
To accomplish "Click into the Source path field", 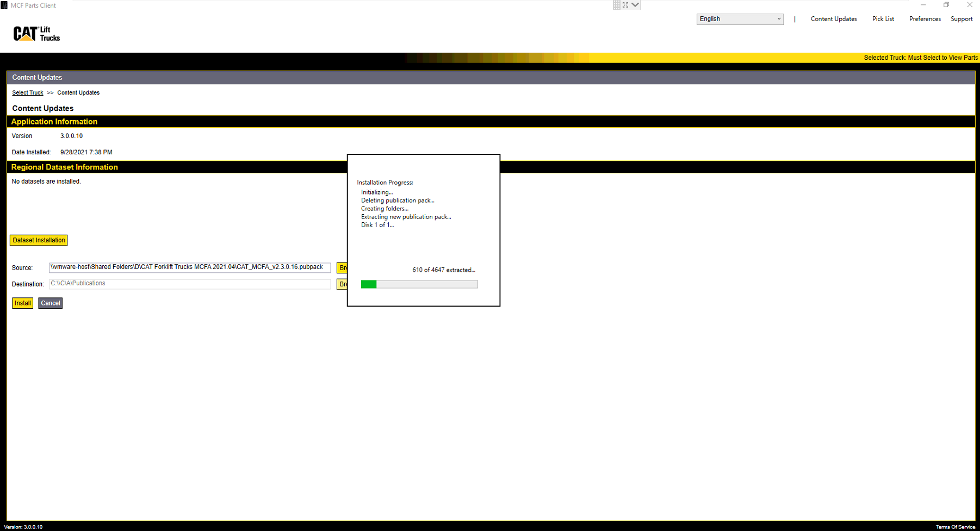I will point(189,267).
